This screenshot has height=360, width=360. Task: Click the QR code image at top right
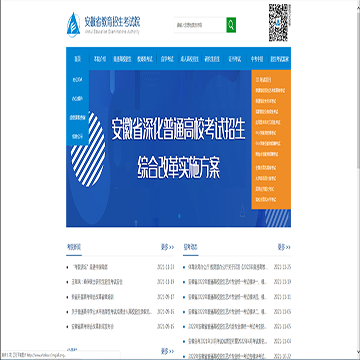pyautogui.click(x=278, y=23)
